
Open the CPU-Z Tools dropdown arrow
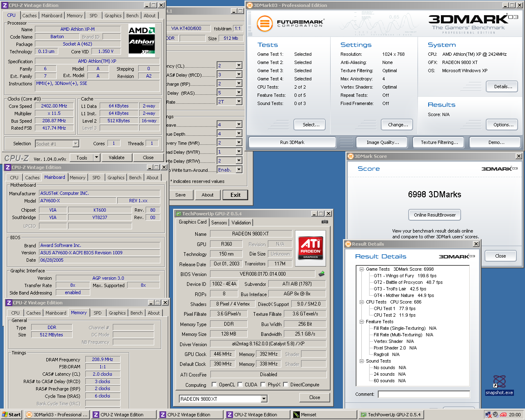tap(96, 157)
